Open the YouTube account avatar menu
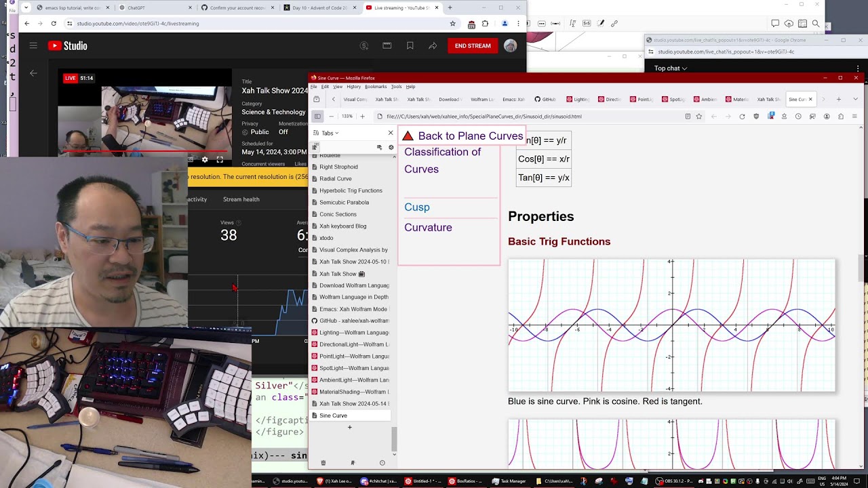This screenshot has height=488, width=868. (x=511, y=45)
